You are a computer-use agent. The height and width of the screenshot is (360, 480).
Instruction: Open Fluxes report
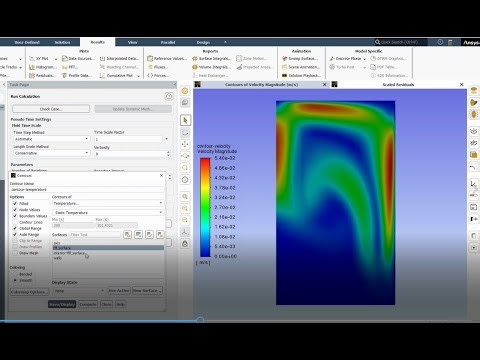tap(158, 67)
